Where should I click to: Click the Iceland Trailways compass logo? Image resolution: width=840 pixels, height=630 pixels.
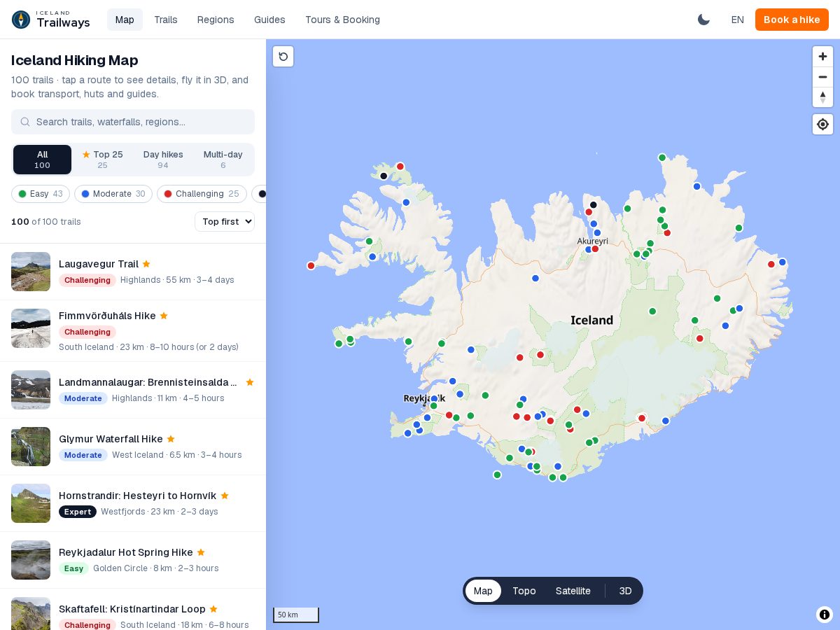[21, 20]
